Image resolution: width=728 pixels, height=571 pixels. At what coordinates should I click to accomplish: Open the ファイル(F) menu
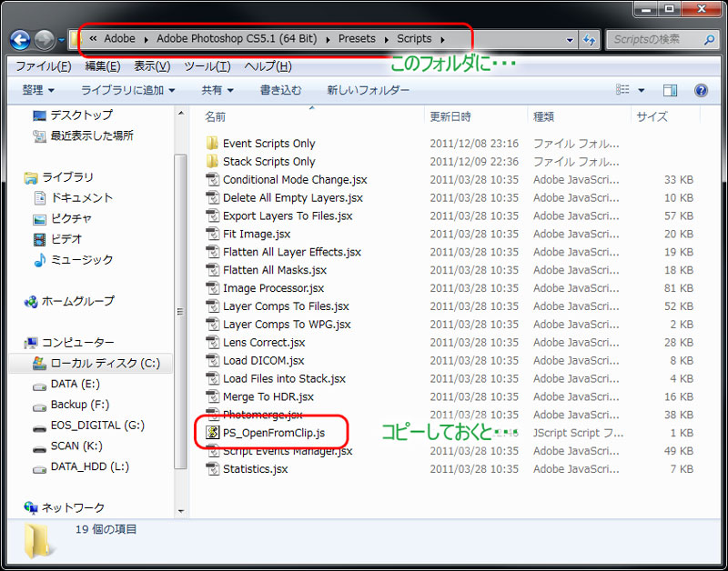43,66
